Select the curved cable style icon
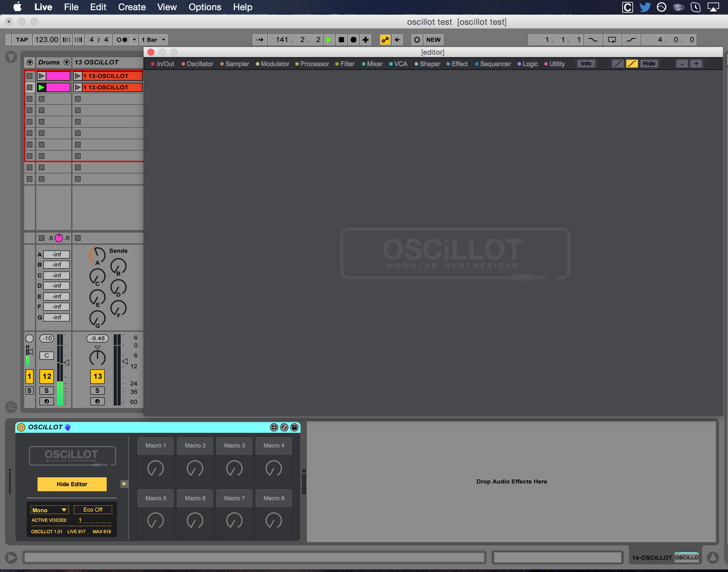728x572 pixels. point(632,64)
